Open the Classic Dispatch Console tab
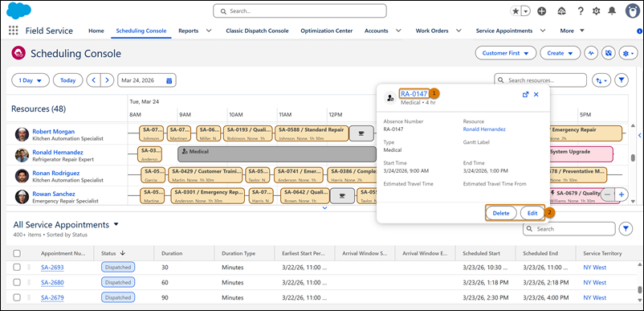Screen dimensions: 644x311 tap(257, 31)
